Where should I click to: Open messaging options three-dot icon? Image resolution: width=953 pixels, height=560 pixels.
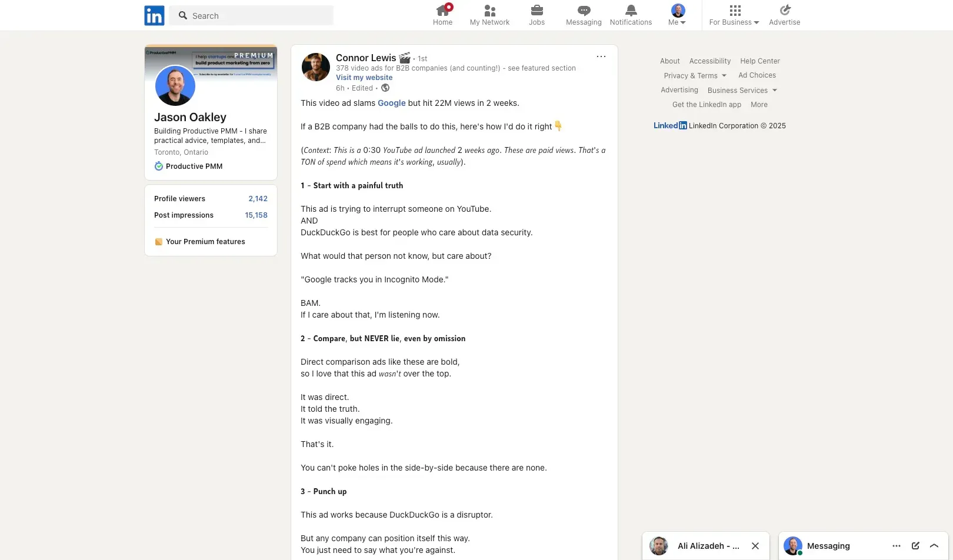[x=897, y=546]
